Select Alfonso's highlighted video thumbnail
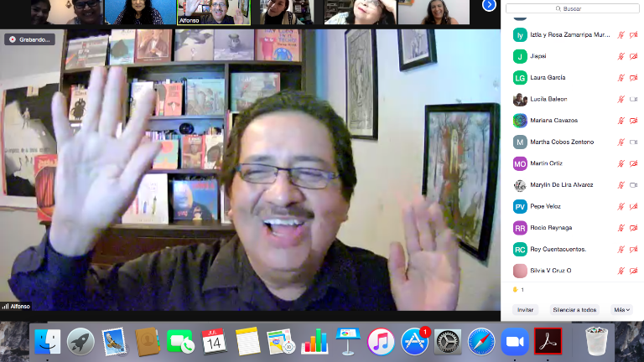Image resolution: width=644 pixels, height=362 pixels. (x=214, y=12)
